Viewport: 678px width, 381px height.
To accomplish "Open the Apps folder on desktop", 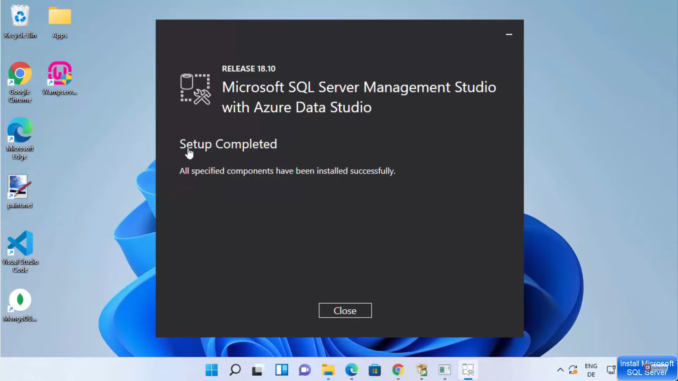I will tap(60, 22).
